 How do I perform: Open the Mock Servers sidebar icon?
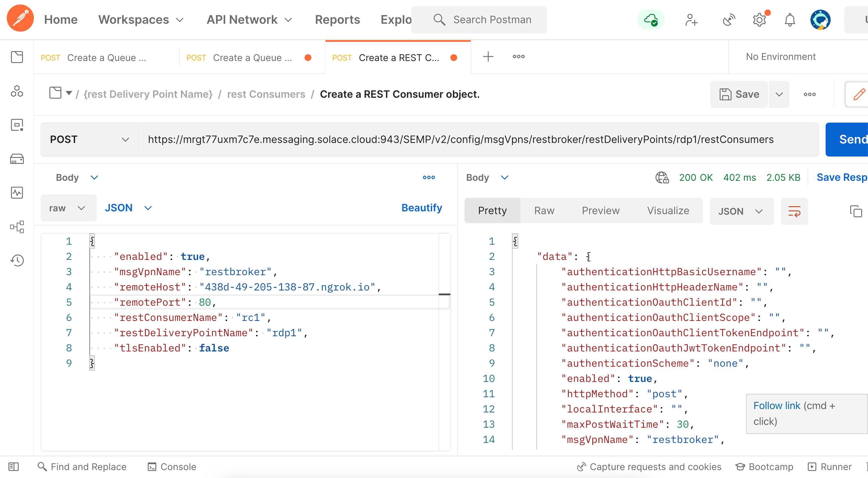(x=17, y=159)
